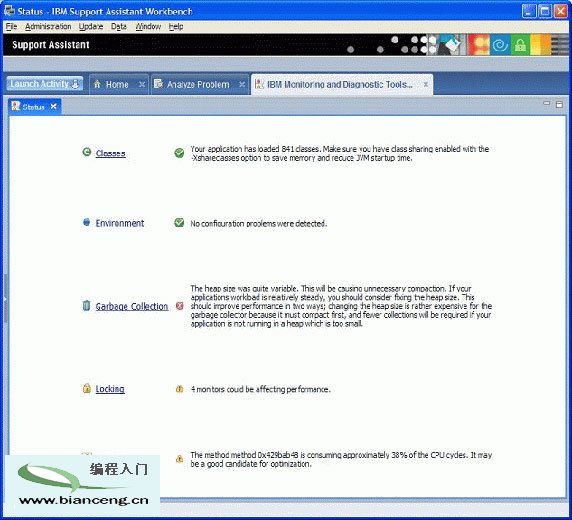Maximize the IBM Support Assistant window
Screen dimensions: 572x520
point(545,11)
